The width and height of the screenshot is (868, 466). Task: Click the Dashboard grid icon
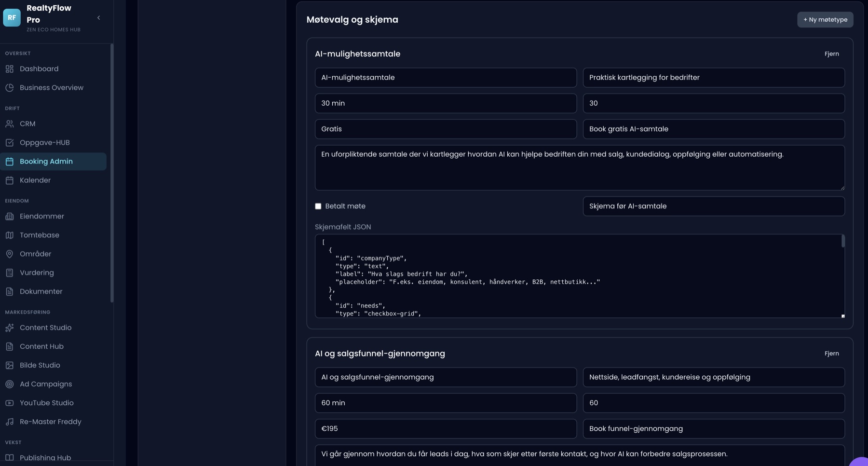click(x=10, y=69)
